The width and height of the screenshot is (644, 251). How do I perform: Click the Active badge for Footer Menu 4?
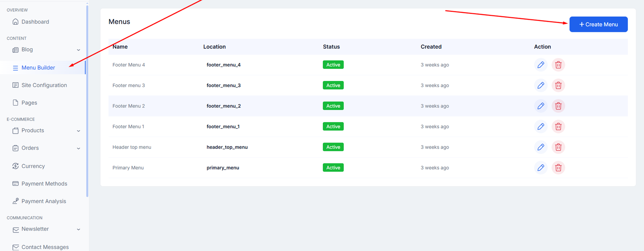coord(333,65)
